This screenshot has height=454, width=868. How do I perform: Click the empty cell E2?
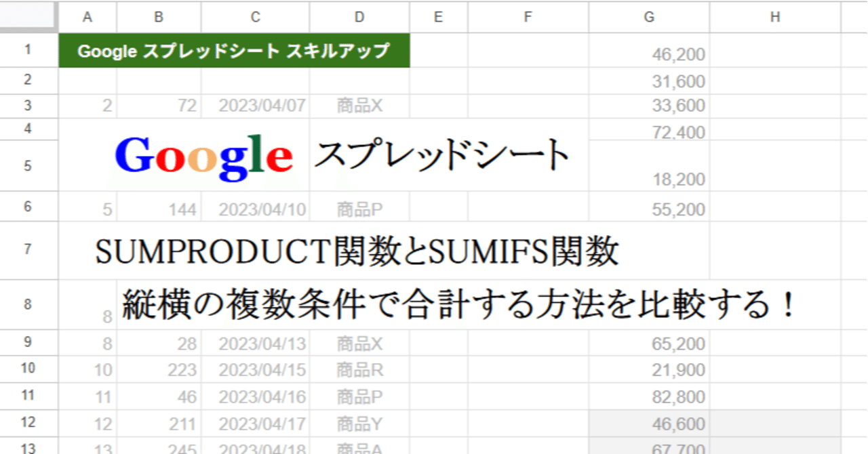click(x=438, y=80)
